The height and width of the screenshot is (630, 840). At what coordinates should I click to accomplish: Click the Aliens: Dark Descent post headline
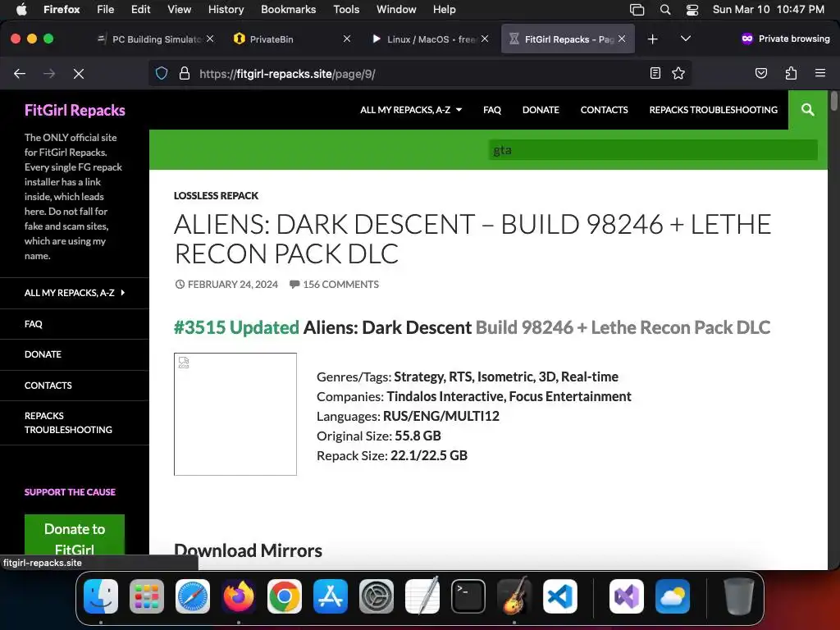tap(472, 239)
